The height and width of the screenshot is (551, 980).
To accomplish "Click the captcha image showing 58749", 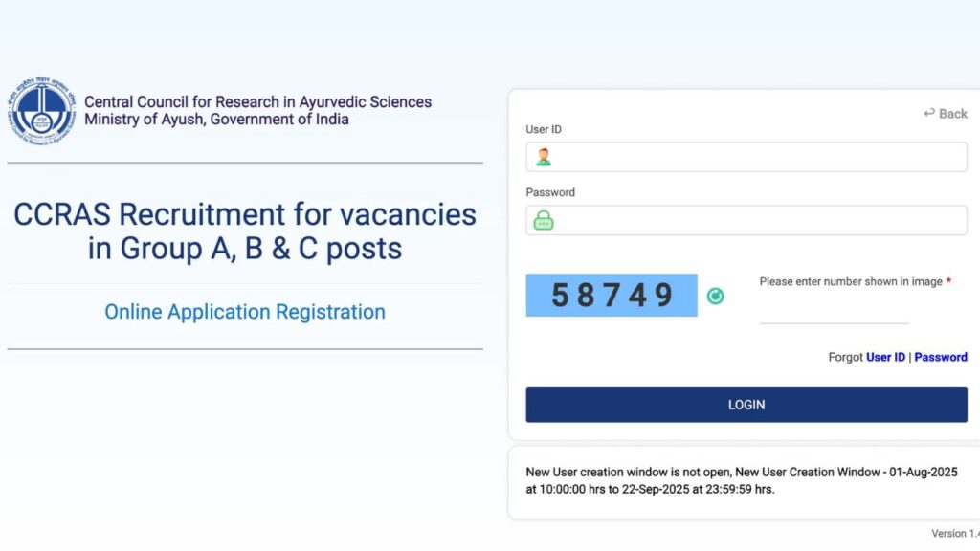I will click(x=612, y=295).
